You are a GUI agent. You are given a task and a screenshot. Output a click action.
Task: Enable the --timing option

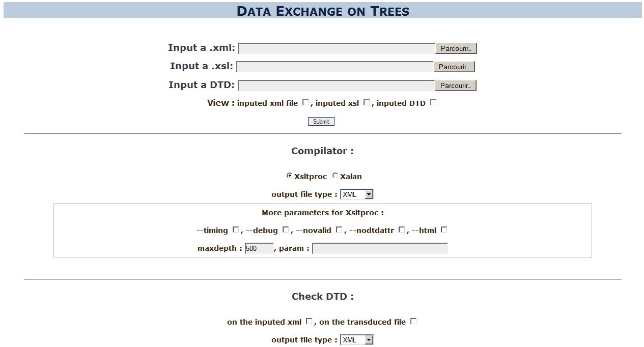point(236,229)
